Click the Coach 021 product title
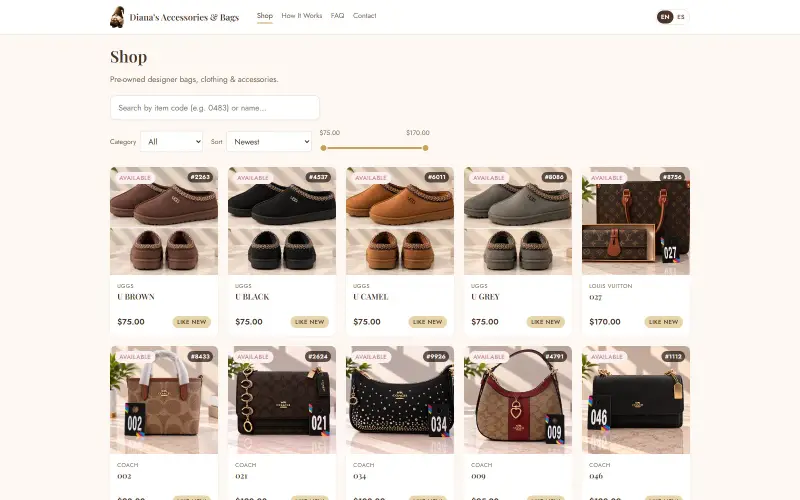 click(x=241, y=476)
